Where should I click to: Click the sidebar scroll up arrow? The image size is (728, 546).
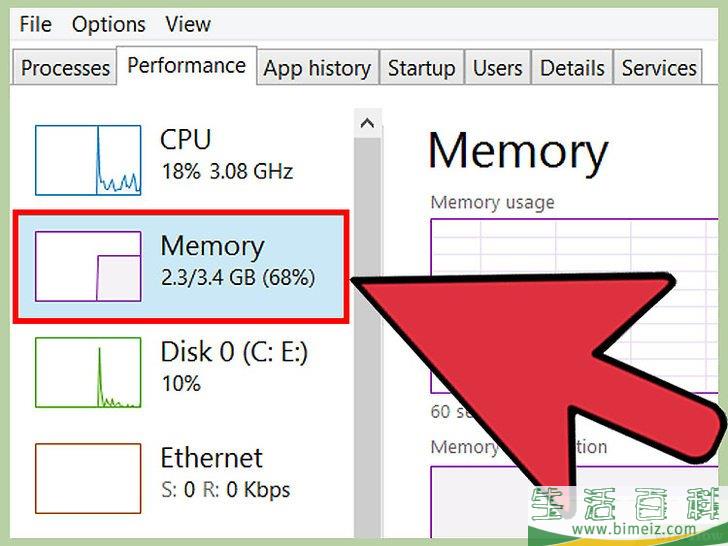tap(367, 124)
